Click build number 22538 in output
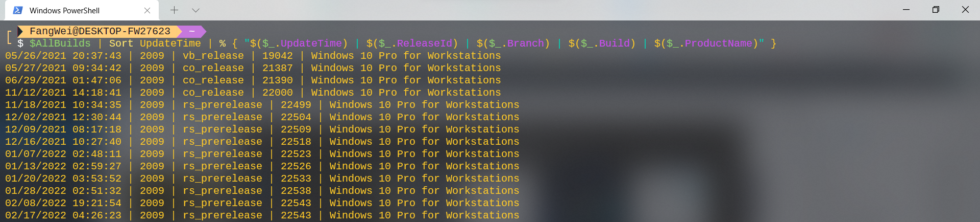The height and width of the screenshot is (222, 980). click(296, 191)
